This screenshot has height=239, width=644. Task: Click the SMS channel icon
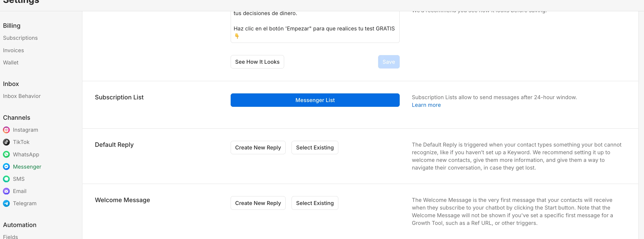pos(6,179)
